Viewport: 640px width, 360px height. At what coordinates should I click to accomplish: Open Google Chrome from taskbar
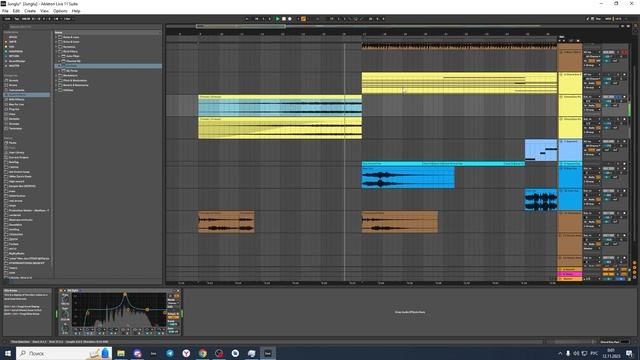(x=202, y=353)
